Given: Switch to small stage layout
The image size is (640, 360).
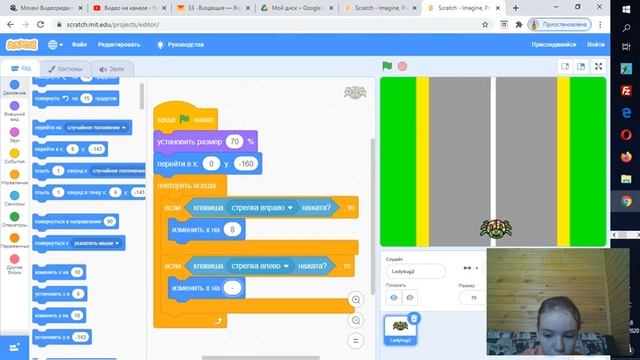Looking at the screenshot, I should tap(565, 67).
